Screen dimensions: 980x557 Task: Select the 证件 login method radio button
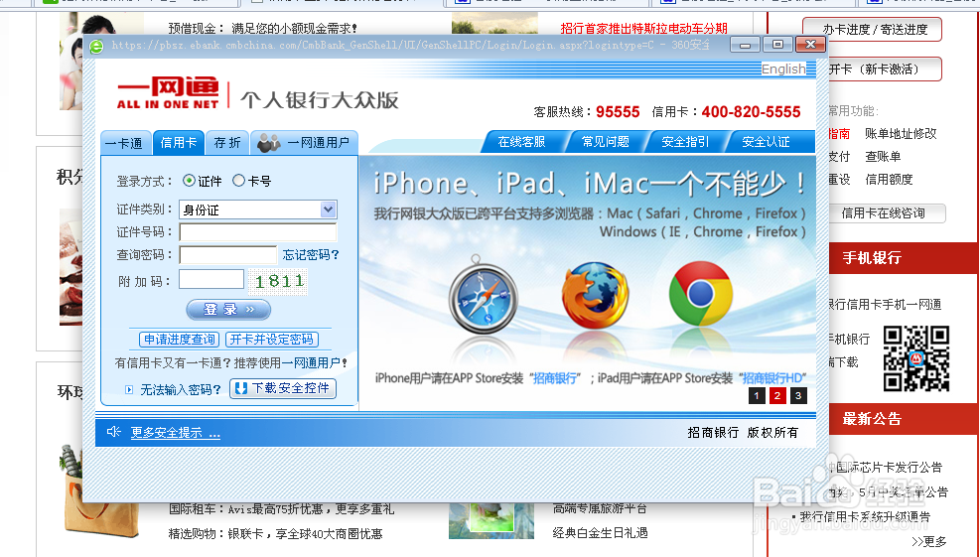click(x=189, y=181)
